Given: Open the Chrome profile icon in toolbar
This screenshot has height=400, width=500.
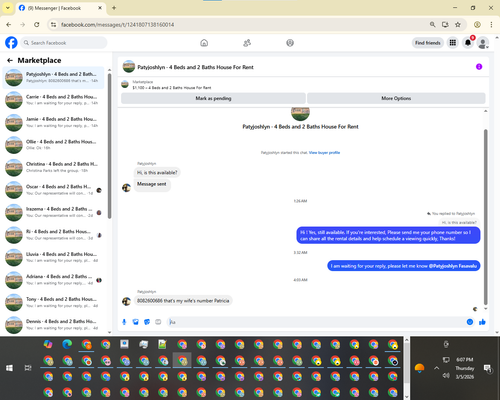Looking at the screenshot, I should [x=477, y=25].
